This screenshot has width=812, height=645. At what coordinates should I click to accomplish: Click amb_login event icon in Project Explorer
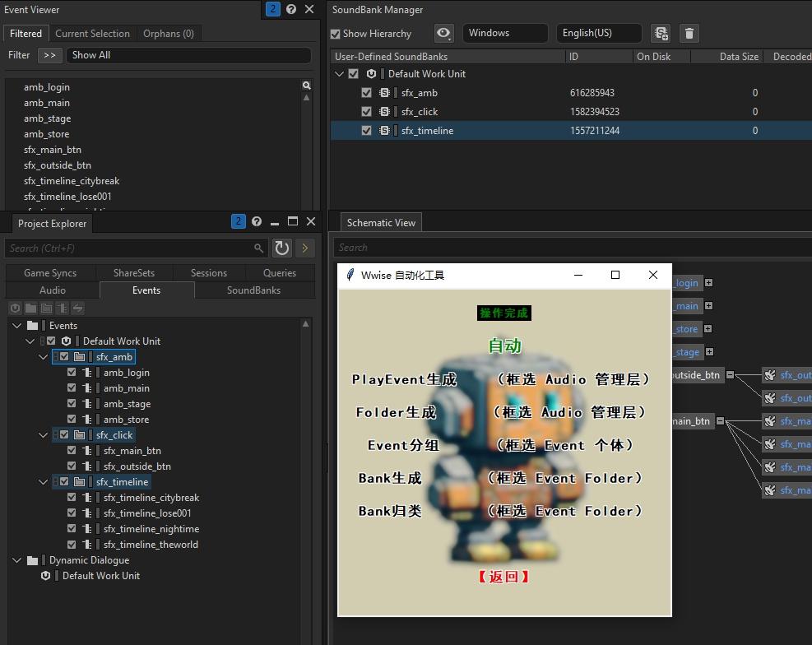pyautogui.click(x=87, y=372)
